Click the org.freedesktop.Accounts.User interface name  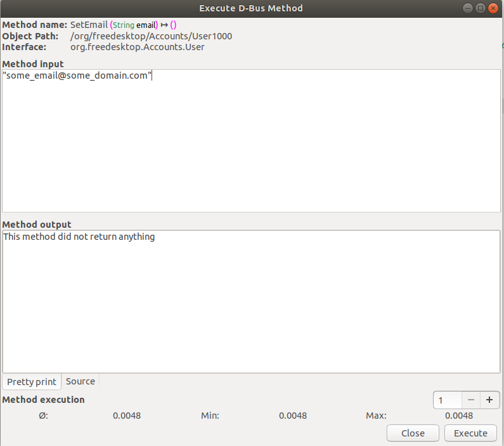coord(137,47)
